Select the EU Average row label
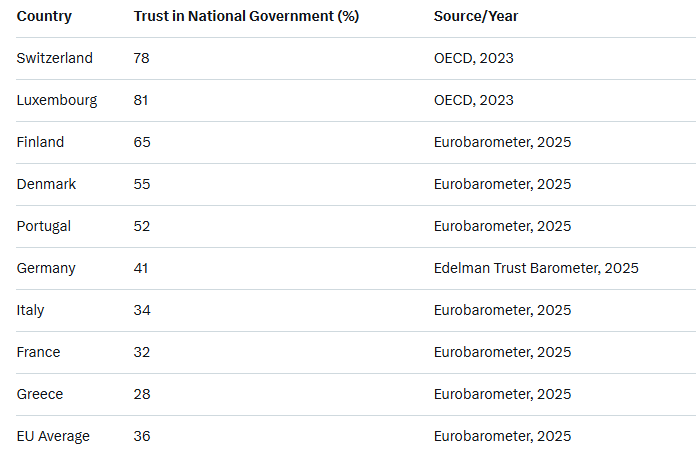 (x=53, y=436)
